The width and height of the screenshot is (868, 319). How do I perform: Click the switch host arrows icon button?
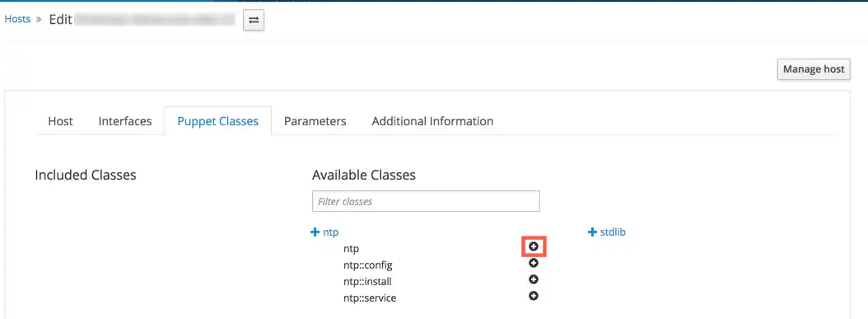point(254,21)
